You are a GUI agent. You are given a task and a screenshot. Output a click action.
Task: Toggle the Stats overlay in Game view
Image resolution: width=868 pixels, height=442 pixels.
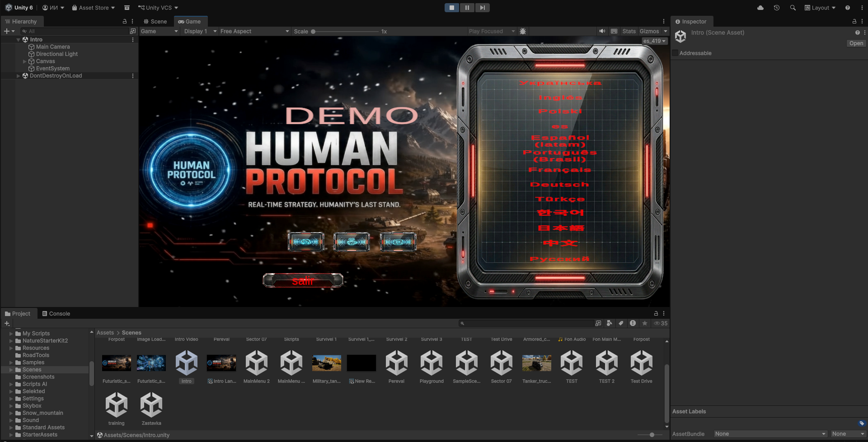pos(629,31)
